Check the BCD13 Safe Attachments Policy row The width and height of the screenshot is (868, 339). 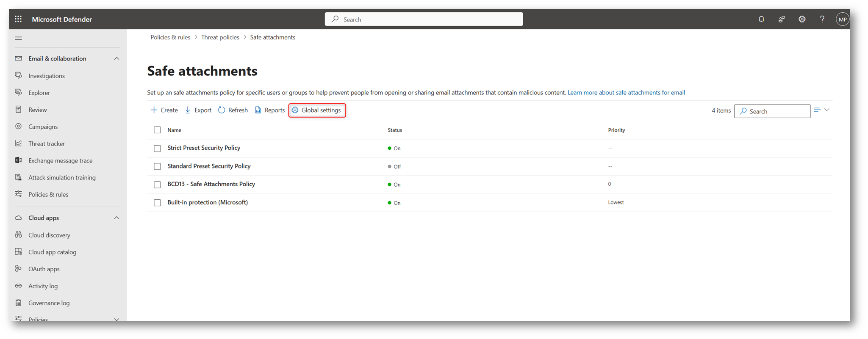coord(157,185)
